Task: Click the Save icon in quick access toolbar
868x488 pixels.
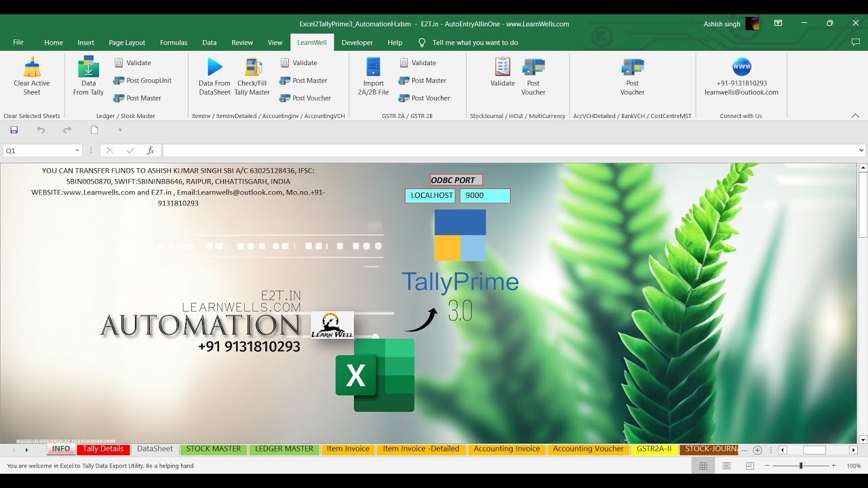Action: pos(14,129)
